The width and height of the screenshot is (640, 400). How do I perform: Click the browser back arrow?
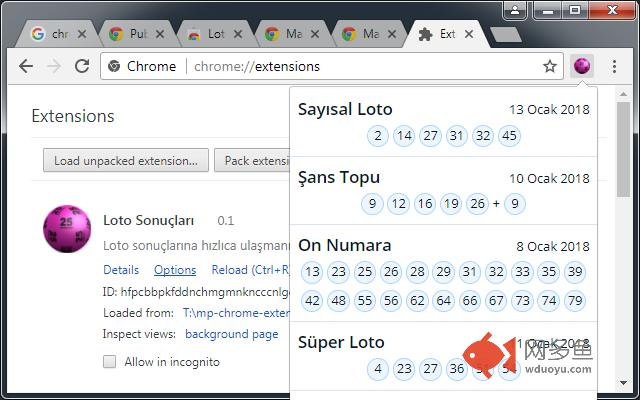(26, 66)
